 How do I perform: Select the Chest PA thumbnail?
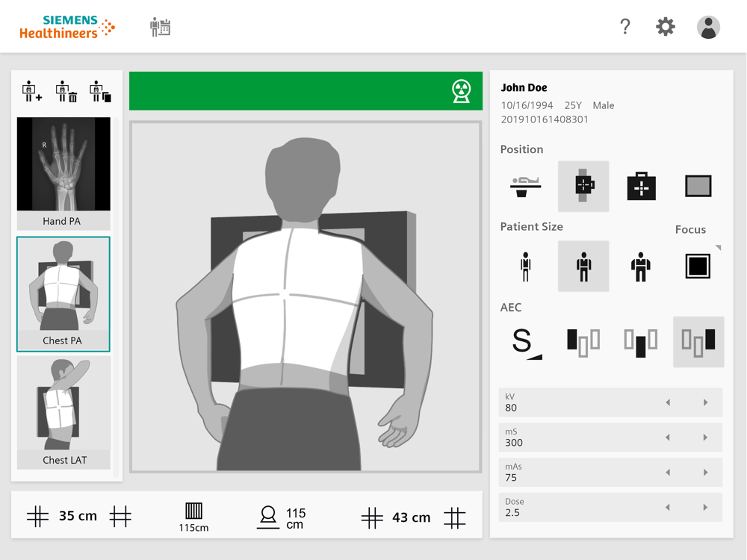click(63, 293)
